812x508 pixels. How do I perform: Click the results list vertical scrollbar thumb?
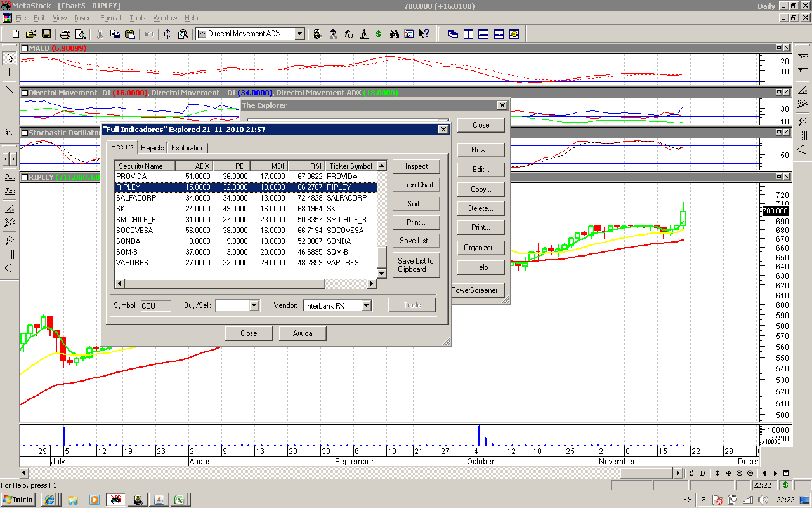(381, 257)
